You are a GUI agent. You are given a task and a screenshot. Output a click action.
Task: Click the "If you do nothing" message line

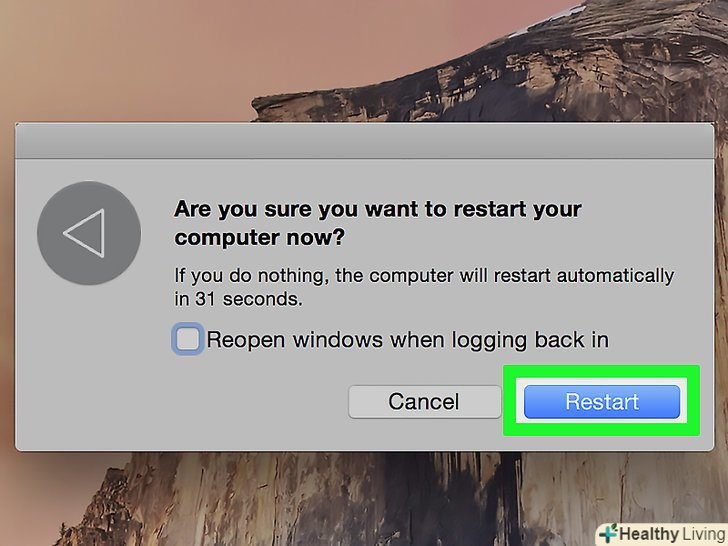(423, 275)
